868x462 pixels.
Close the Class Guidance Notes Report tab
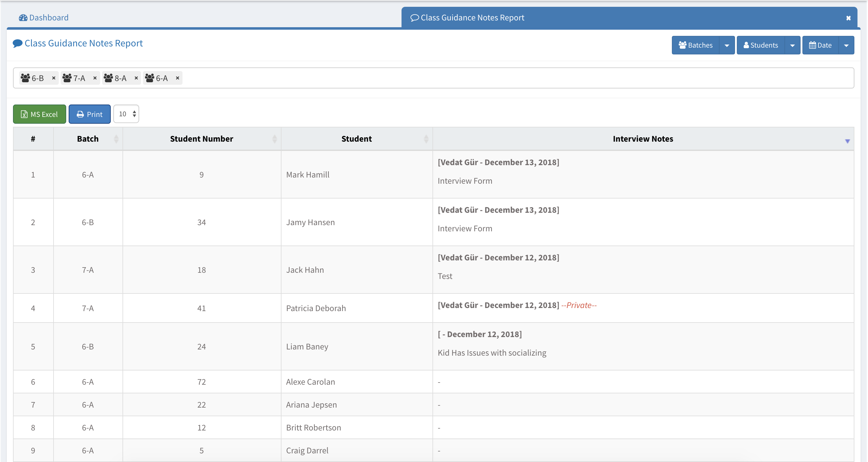click(x=848, y=18)
